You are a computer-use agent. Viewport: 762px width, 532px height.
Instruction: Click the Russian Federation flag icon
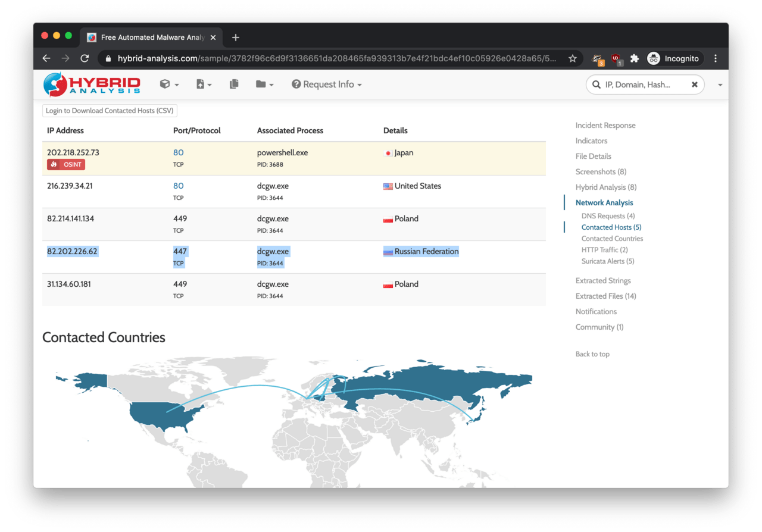tap(388, 252)
